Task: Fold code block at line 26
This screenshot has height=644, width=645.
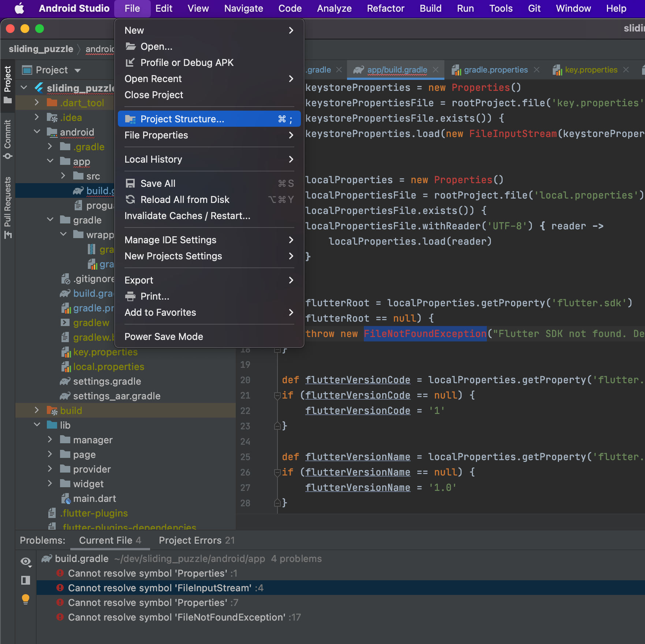Action: (277, 472)
